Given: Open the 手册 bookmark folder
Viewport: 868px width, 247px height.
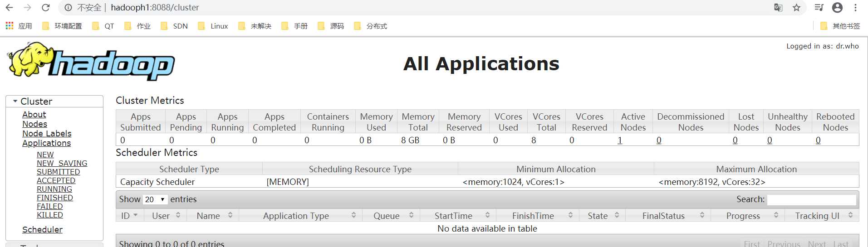Looking at the screenshot, I should click(294, 26).
